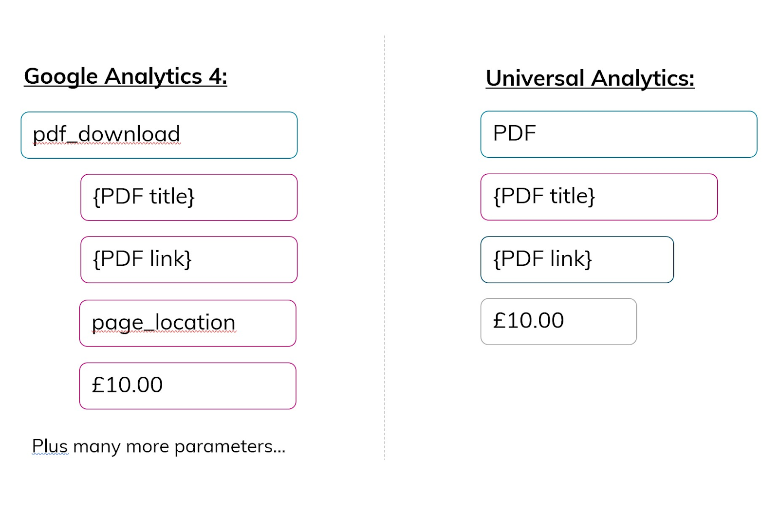This screenshot has width=779, height=532.
Task: Select the Universal Analytics {PDF link} box
Action: (x=577, y=260)
